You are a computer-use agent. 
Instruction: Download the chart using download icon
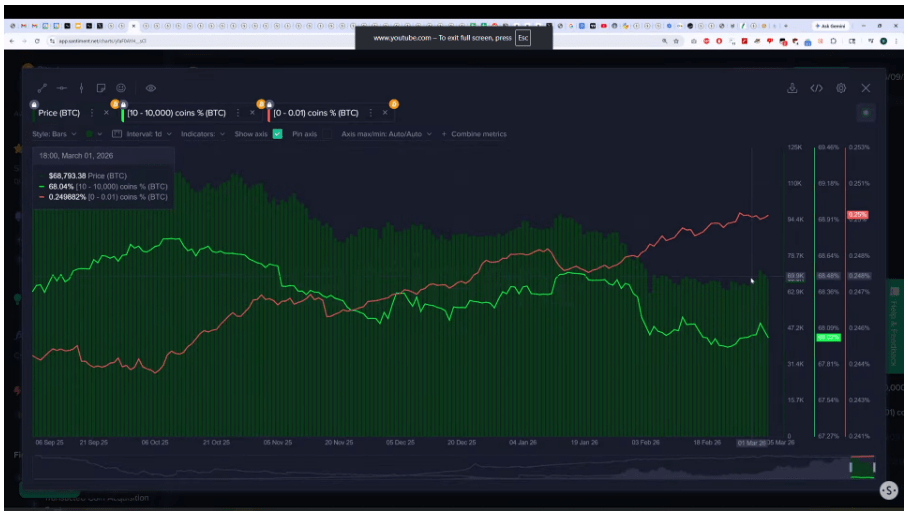[792, 88]
